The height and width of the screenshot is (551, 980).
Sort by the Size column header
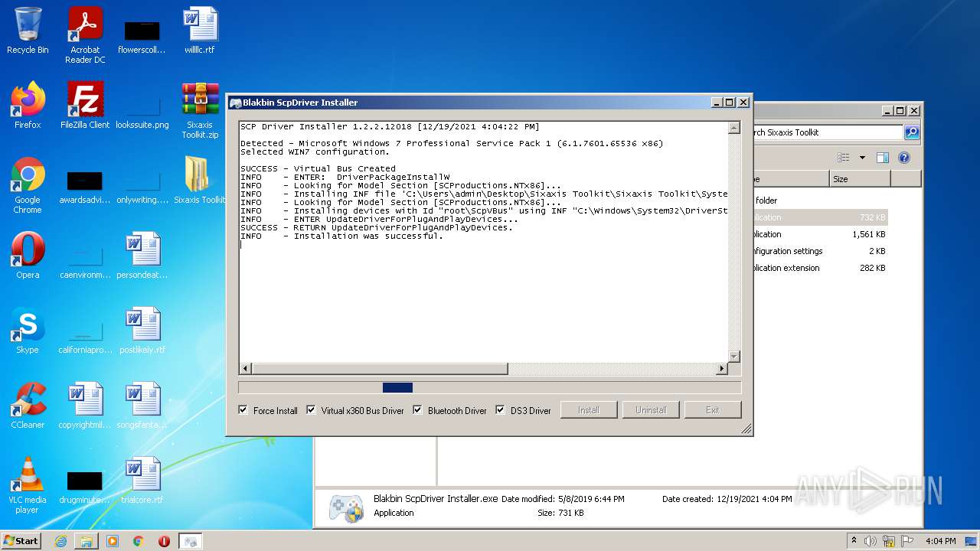point(860,179)
